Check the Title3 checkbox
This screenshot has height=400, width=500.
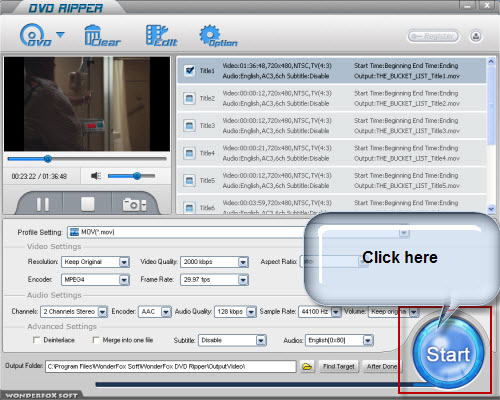(x=189, y=126)
